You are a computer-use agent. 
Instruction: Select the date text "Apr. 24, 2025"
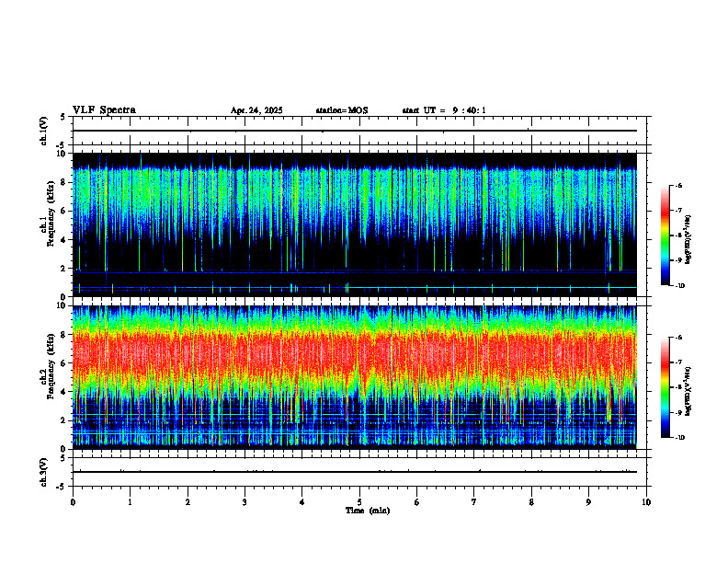[256, 110]
